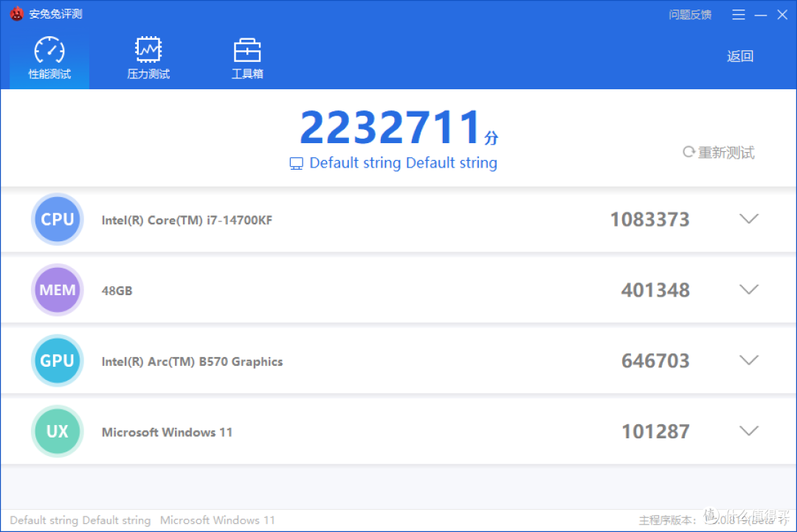Click the GPU score 646703
This screenshot has width=797, height=532.
click(655, 361)
